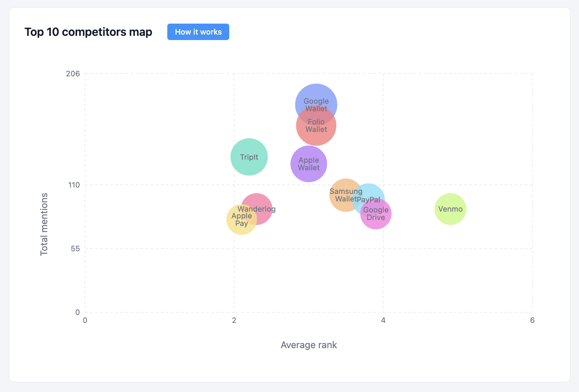This screenshot has width=579, height=392.
Task: Click the TripIt bubble on chart
Action: pyautogui.click(x=249, y=157)
